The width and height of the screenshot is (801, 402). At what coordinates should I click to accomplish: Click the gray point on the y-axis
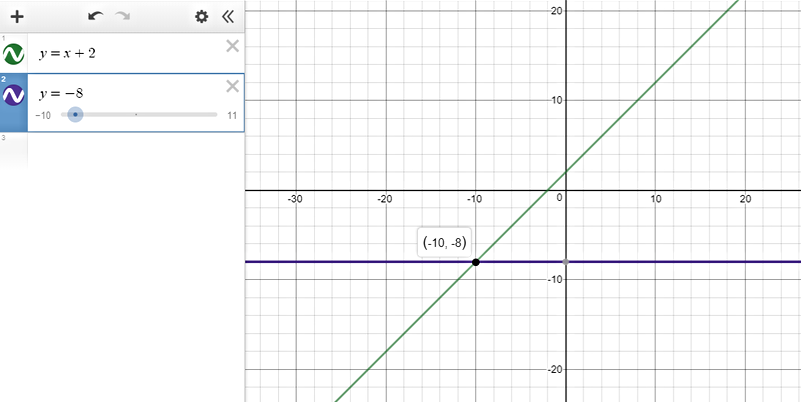(x=566, y=262)
